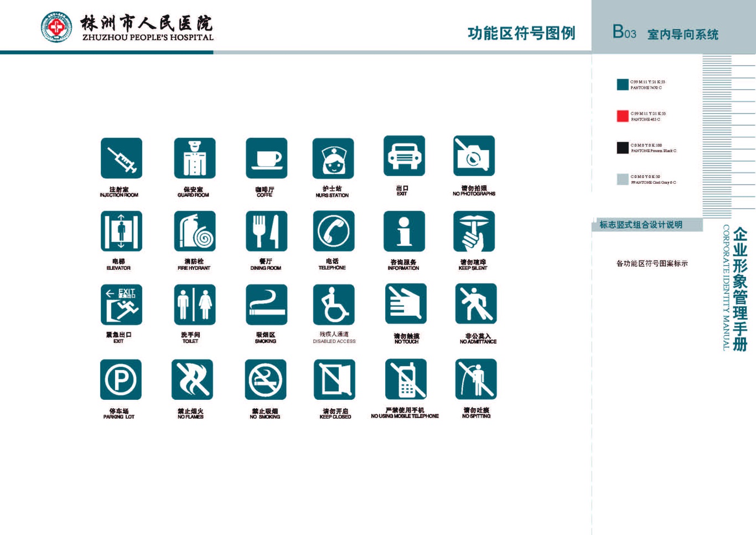Select the COFFE caption
Image resolution: width=756 pixels, height=535 pixels.
(265, 195)
